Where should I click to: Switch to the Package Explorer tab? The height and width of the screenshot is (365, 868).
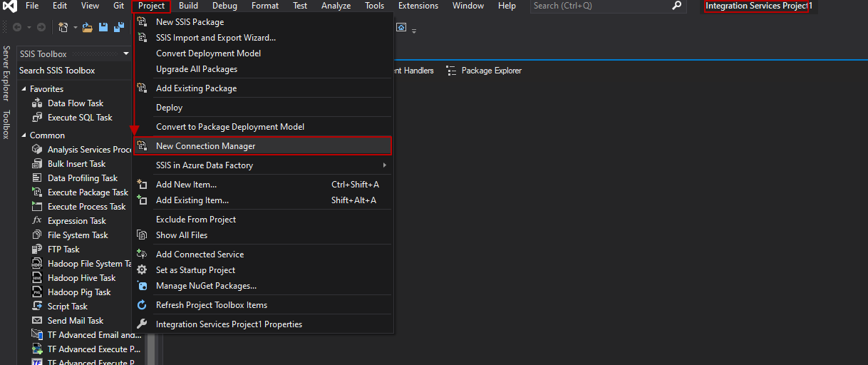pos(484,71)
